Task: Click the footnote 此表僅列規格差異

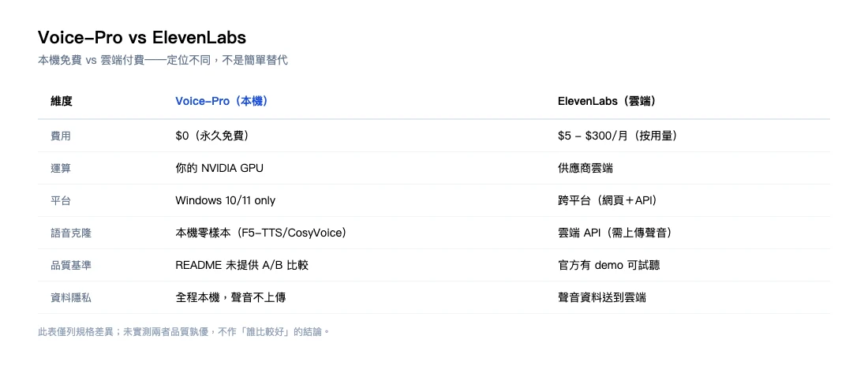Action: [184, 332]
